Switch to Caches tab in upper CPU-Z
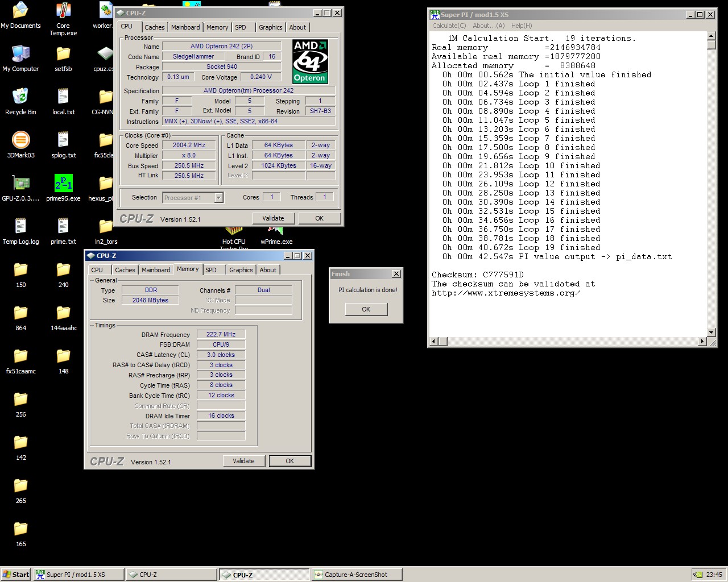The image size is (728, 582). pyautogui.click(x=154, y=27)
